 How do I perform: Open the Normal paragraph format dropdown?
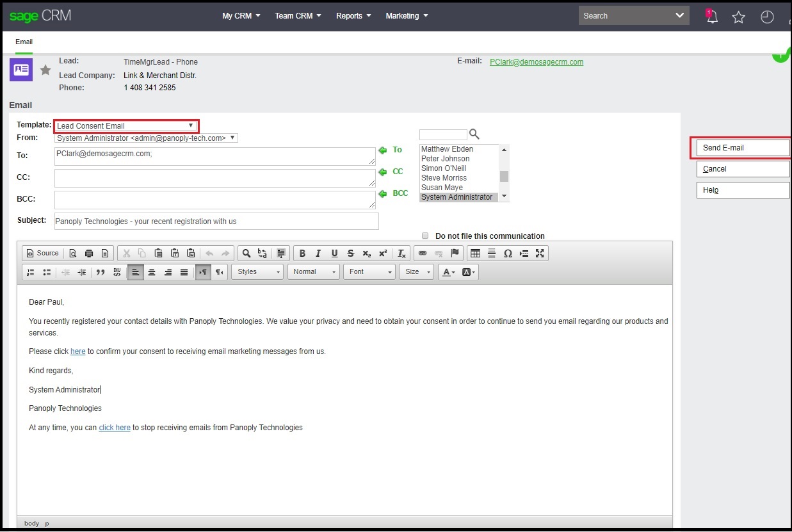pos(313,272)
